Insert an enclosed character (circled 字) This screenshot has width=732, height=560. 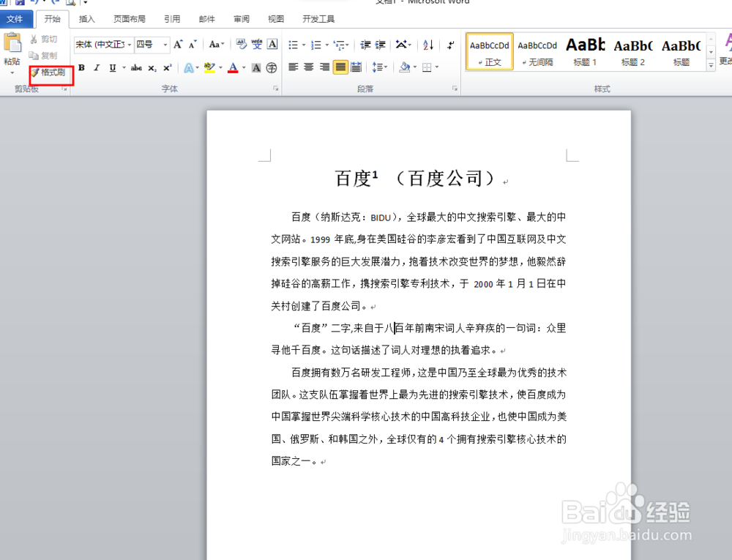(x=272, y=68)
